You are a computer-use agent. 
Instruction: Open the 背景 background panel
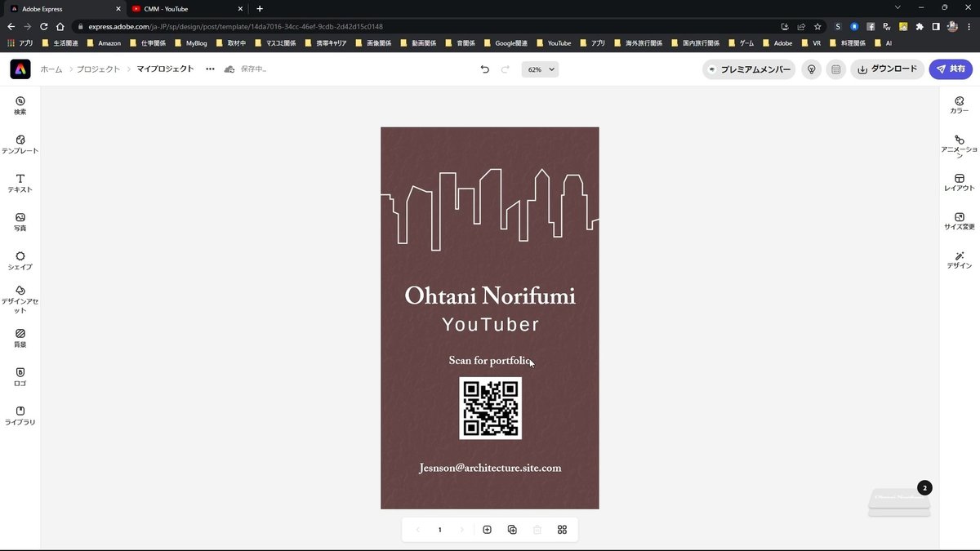(x=20, y=338)
